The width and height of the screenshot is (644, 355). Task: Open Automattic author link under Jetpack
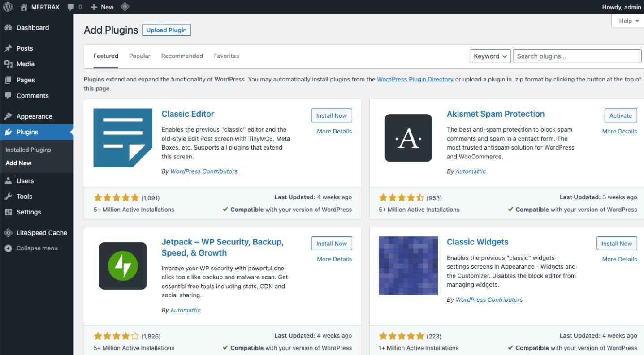[186, 310]
